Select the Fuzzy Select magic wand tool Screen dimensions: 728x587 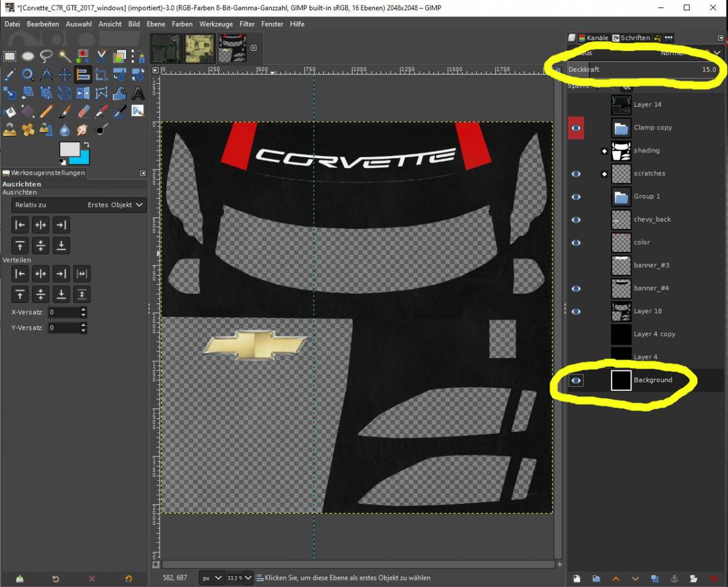coord(64,56)
